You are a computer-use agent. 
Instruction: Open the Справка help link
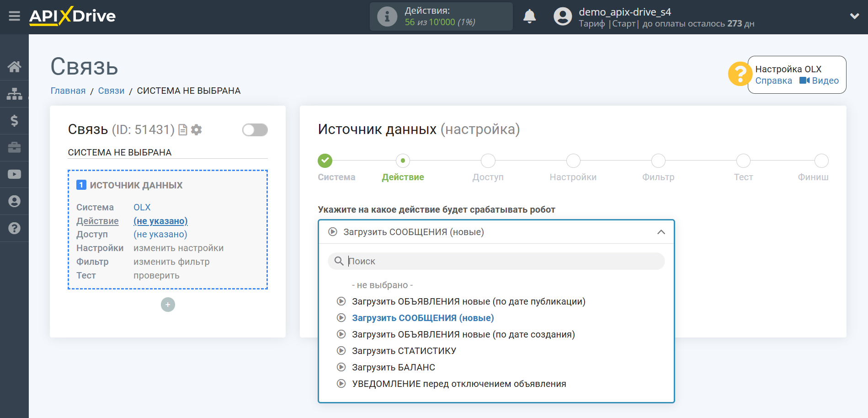[x=773, y=81]
